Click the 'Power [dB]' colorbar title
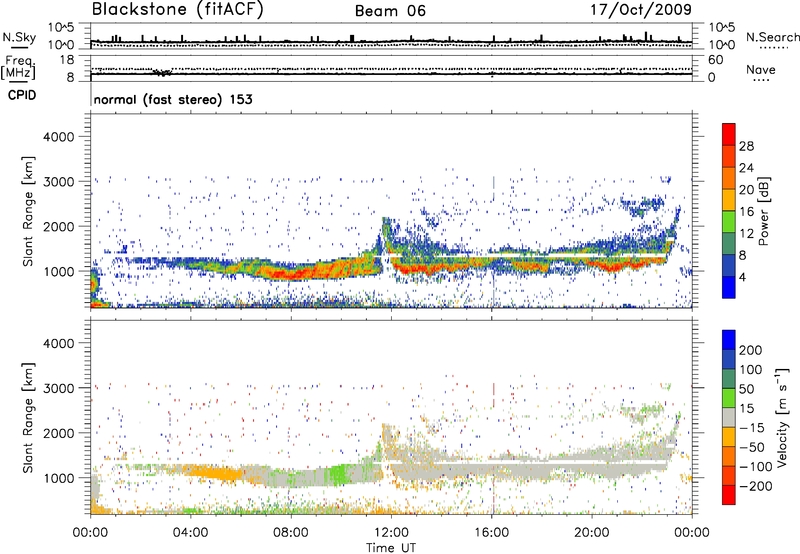This screenshot has width=800, height=554. pyautogui.click(x=764, y=211)
